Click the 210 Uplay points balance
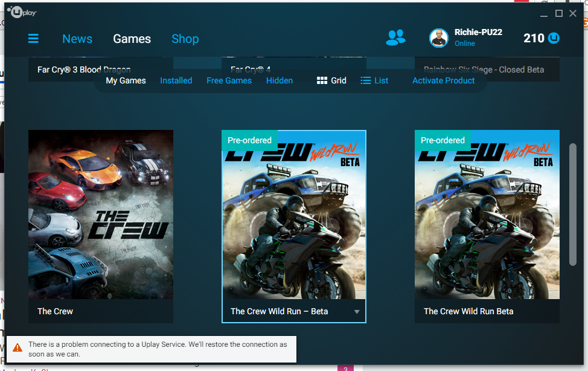Viewport: 588px width, 371px height. pos(534,38)
